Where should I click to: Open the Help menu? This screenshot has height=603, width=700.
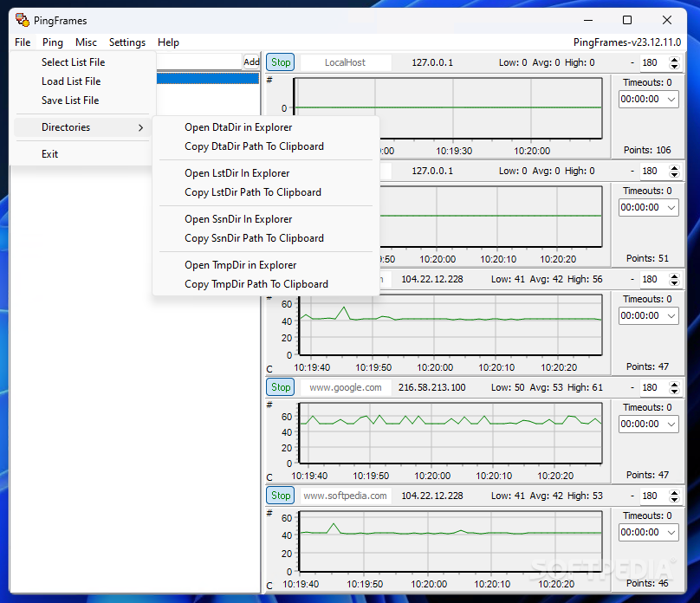click(168, 42)
